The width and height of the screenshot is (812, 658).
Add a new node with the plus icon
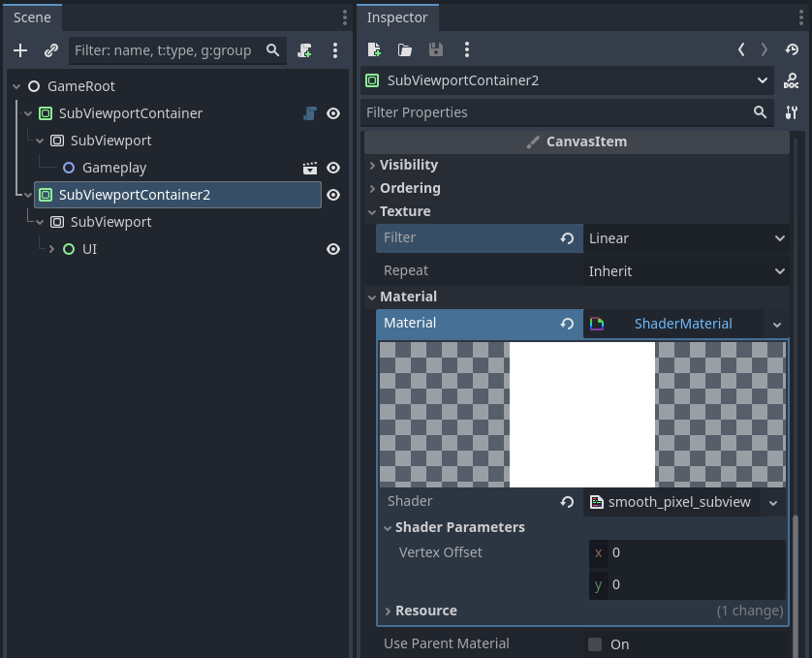tap(19, 50)
